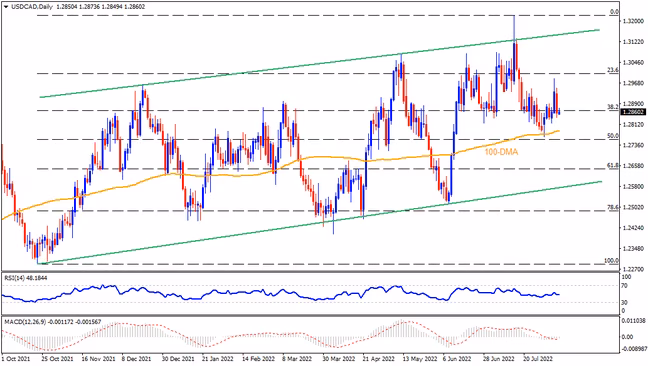Click the 1.29680 price axis label
Viewport: 648px width, 366px height.
[632, 83]
